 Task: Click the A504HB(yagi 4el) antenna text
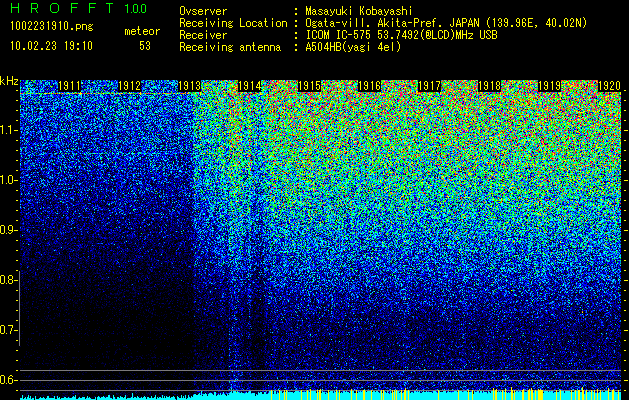point(353,47)
